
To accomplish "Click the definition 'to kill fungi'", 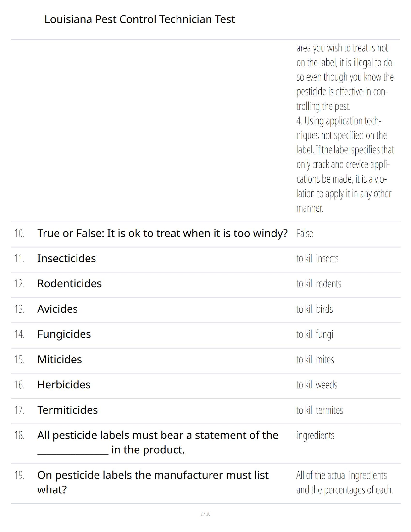I will point(315,335).
